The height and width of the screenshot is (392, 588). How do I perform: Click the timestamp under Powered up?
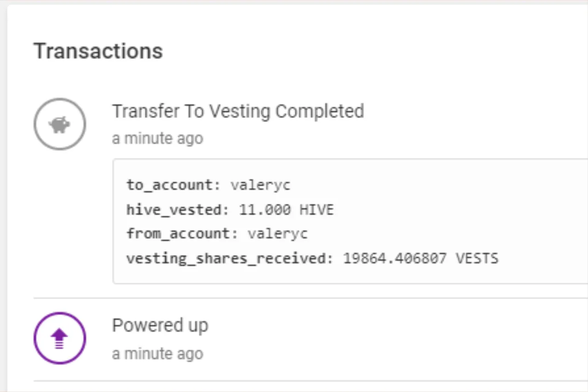158,353
